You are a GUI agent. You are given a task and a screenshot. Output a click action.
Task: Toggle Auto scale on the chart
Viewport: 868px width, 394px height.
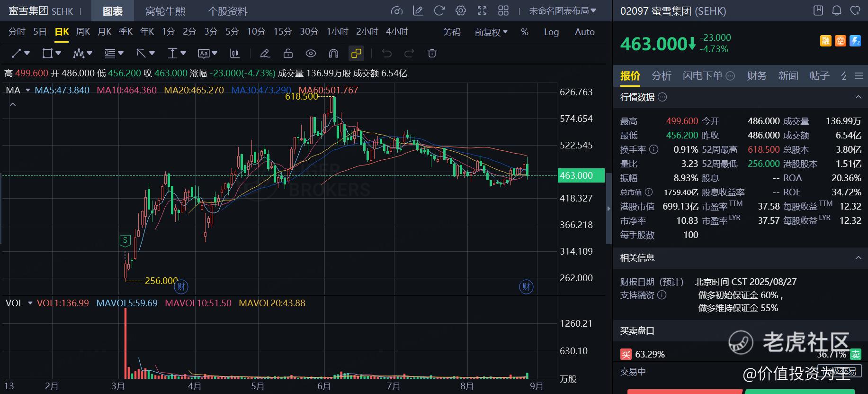pyautogui.click(x=585, y=32)
